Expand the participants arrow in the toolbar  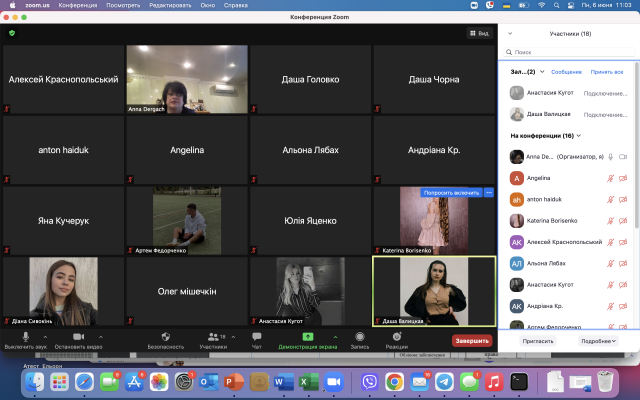[x=233, y=337]
